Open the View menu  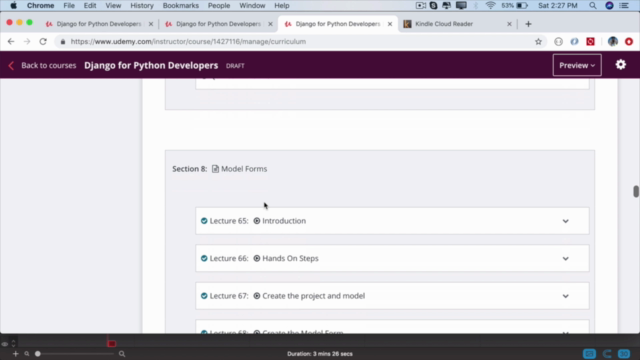(113, 6)
